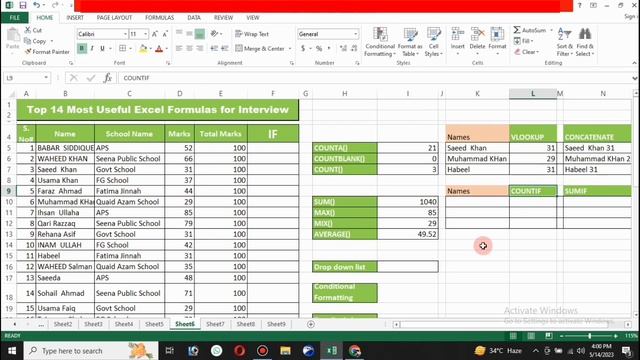
Task: Apply accounting dollar number format
Action: point(303,49)
